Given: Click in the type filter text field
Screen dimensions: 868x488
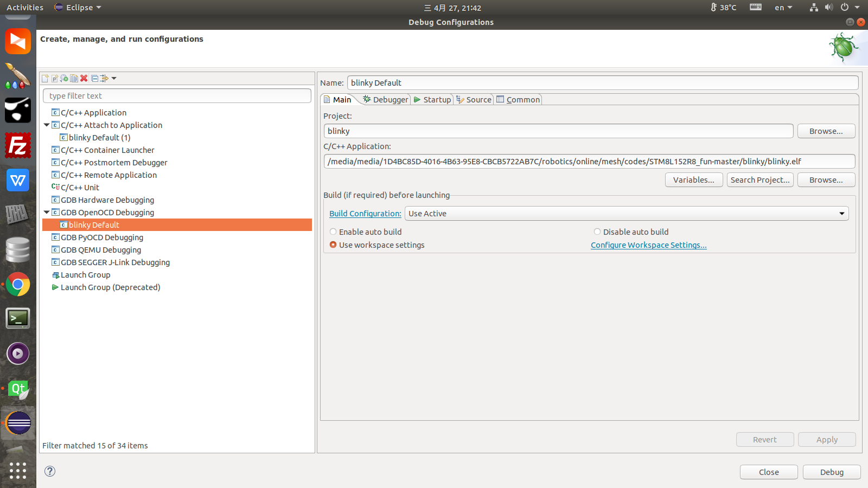Looking at the screenshot, I should (177, 95).
